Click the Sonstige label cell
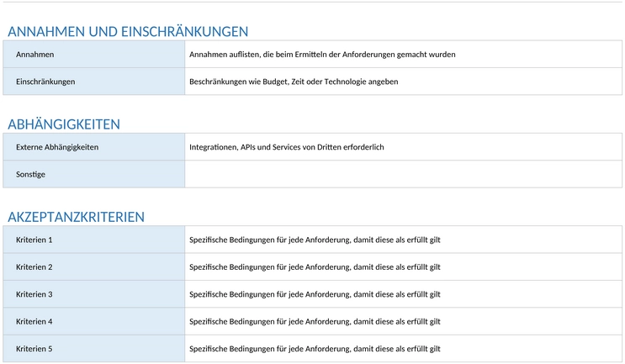The height and width of the screenshot is (364, 625). pos(93,174)
